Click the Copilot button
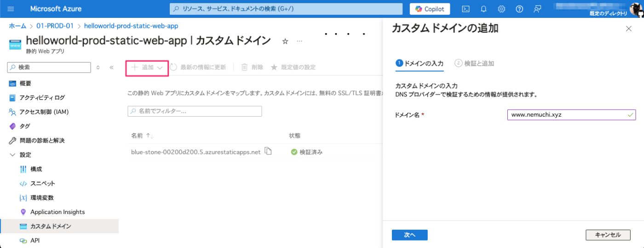The image size is (644, 248). [x=430, y=9]
